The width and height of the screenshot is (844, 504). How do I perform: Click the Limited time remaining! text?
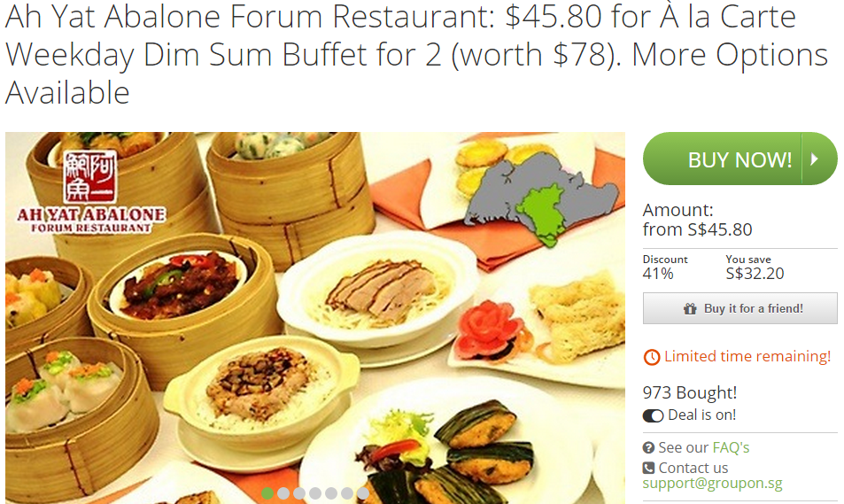747,356
